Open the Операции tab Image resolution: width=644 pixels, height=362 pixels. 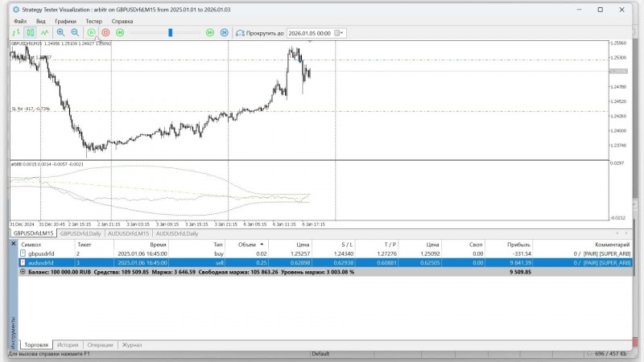coord(100,345)
